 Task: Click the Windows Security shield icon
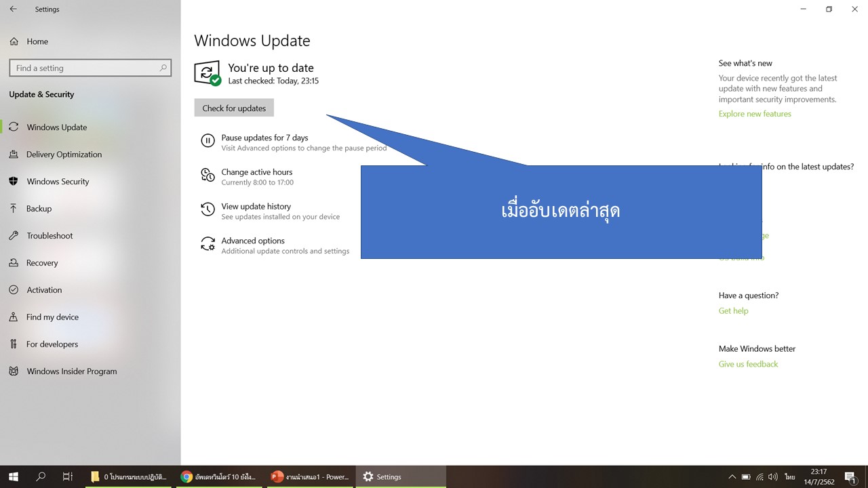[x=14, y=181]
